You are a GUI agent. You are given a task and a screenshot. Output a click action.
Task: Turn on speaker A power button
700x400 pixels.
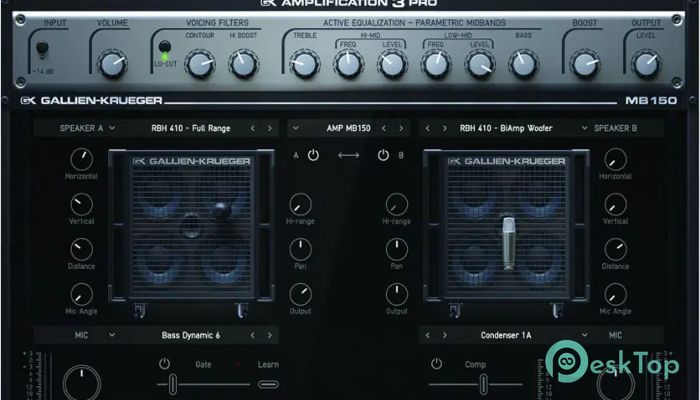(313, 155)
